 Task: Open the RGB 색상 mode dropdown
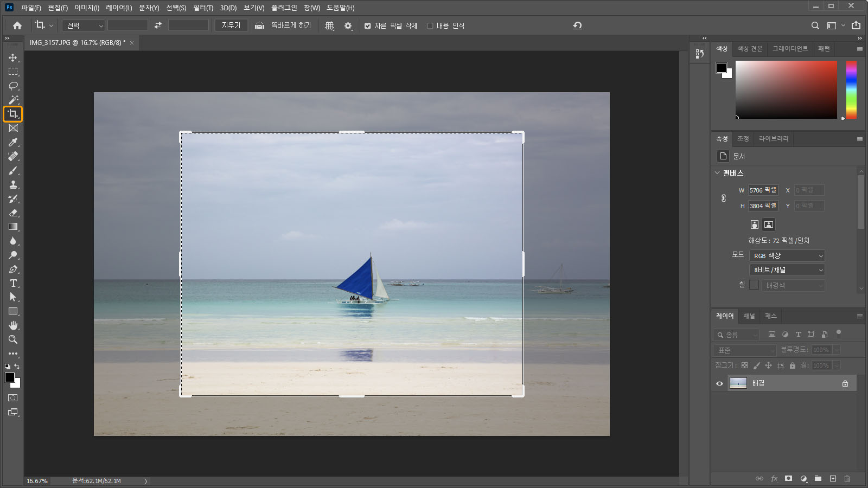[x=787, y=255]
